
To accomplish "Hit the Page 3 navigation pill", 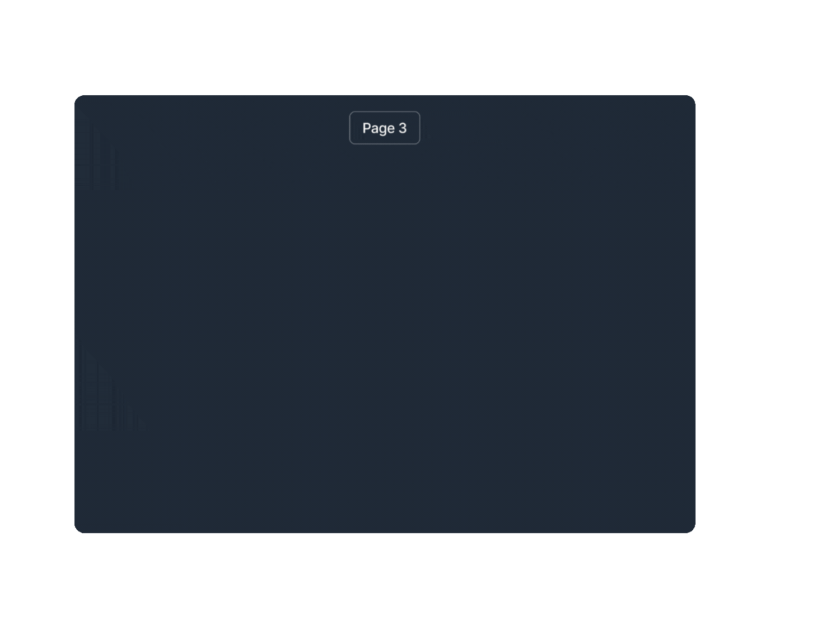I will tap(385, 128).
